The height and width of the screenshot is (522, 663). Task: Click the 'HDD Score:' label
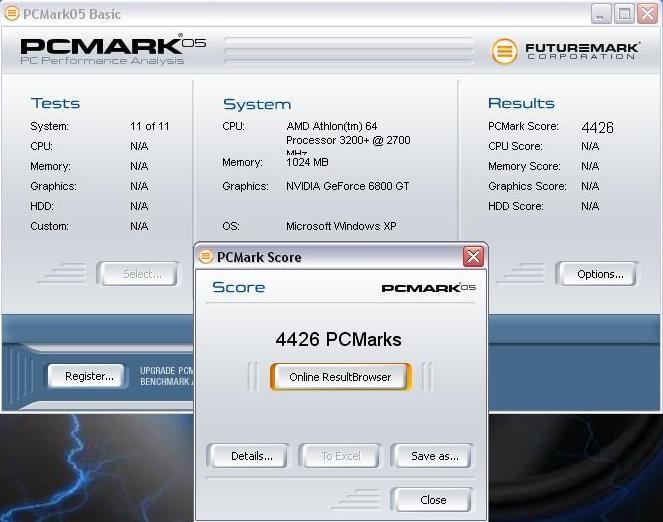(x=516, y=206)
